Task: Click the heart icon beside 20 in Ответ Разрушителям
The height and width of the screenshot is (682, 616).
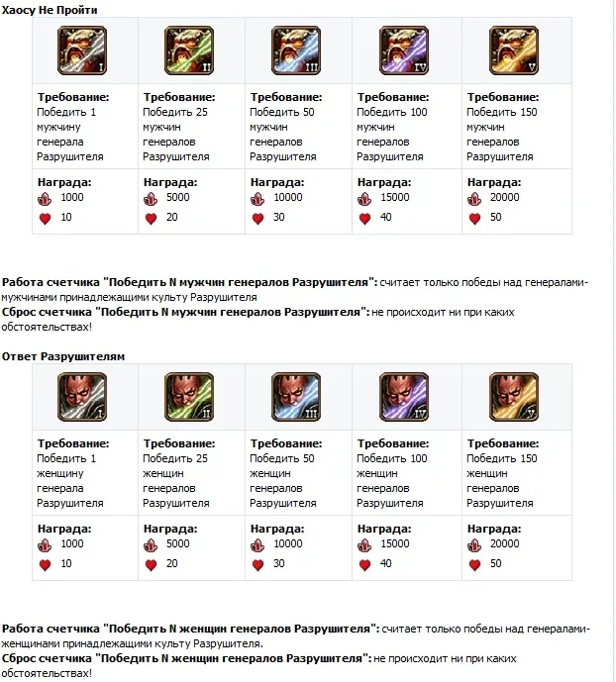Action: 151,565
